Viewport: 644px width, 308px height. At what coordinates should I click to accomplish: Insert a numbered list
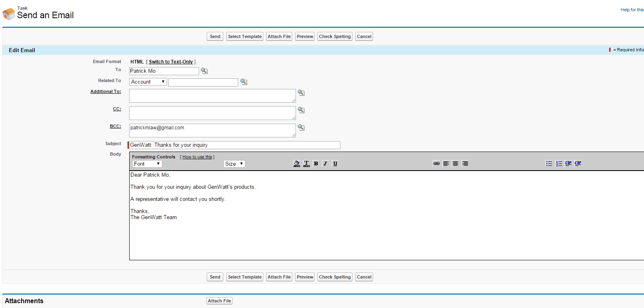pyautogui.click(x=559, y=164)
